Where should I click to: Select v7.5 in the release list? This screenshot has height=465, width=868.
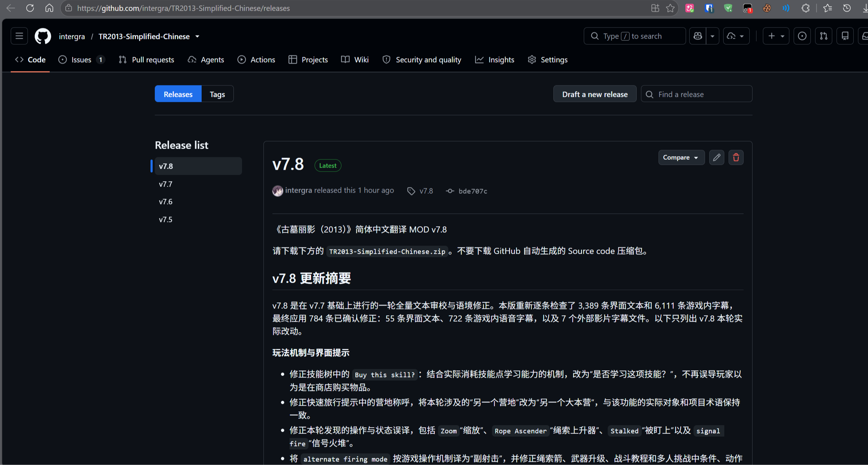pos(198,219)
